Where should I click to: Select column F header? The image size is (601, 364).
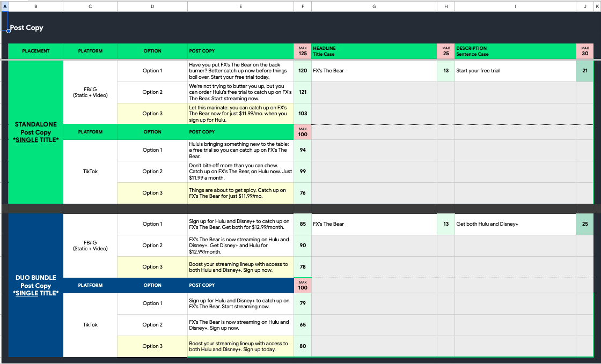click(303, 6)
